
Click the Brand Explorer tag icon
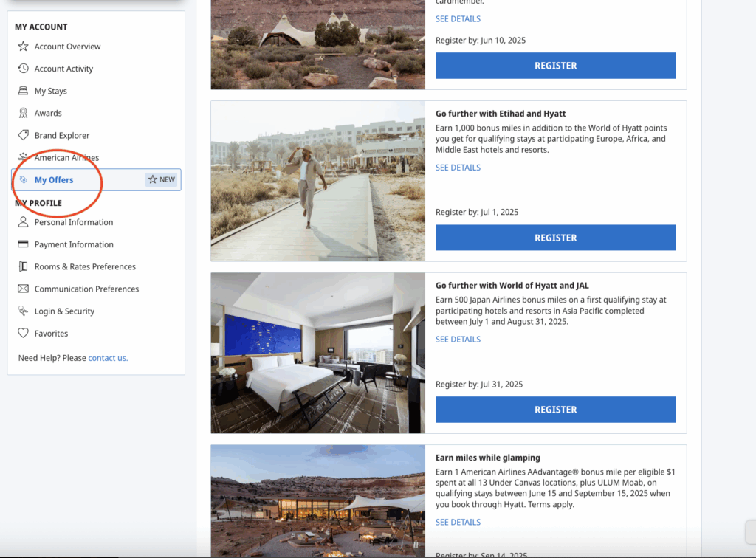pos(23,135)
